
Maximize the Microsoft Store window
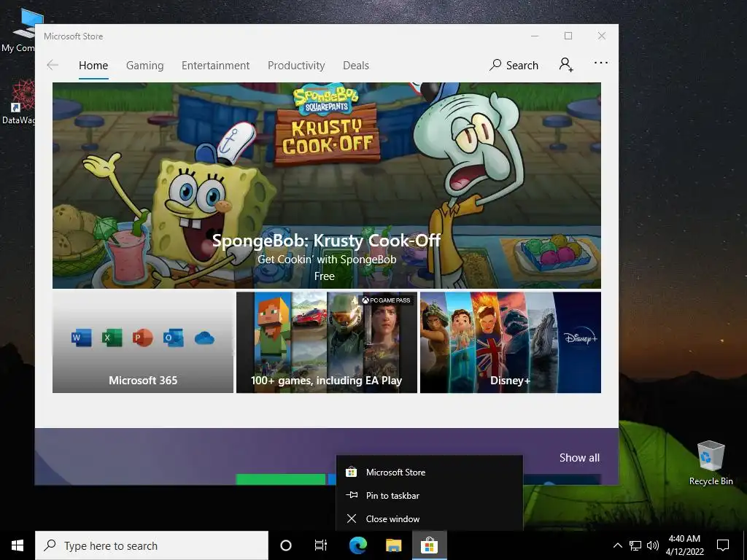[x=568, y=36]
